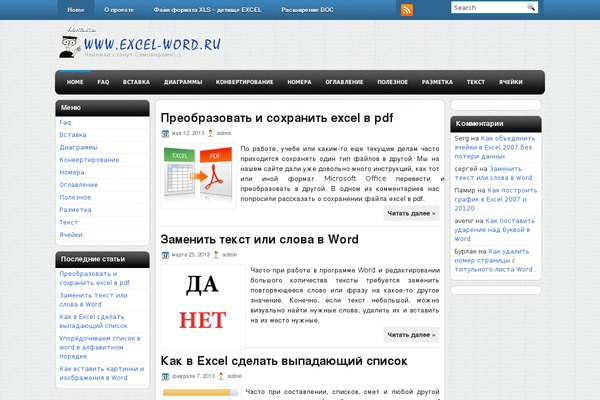Image resolution: width=600 pixels, height=400 pixels.
Task: Open avenir's comment link Как поставить ударение
Action: 495,230
